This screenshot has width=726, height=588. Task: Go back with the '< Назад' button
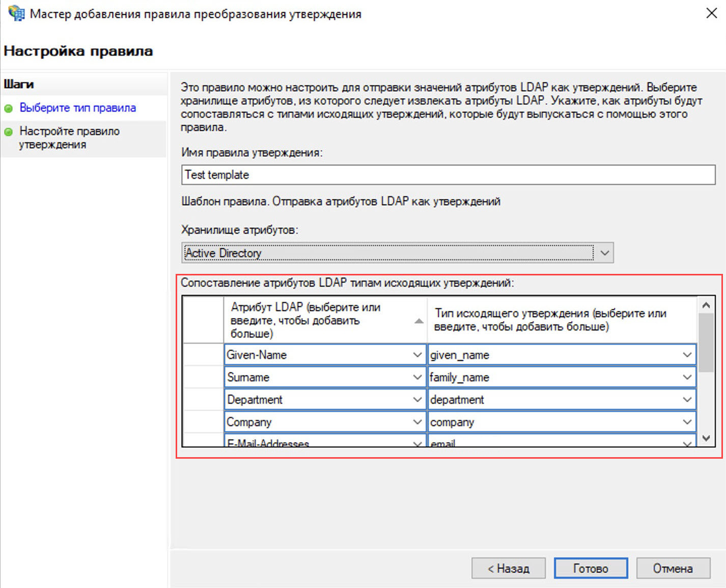point(508,568)
